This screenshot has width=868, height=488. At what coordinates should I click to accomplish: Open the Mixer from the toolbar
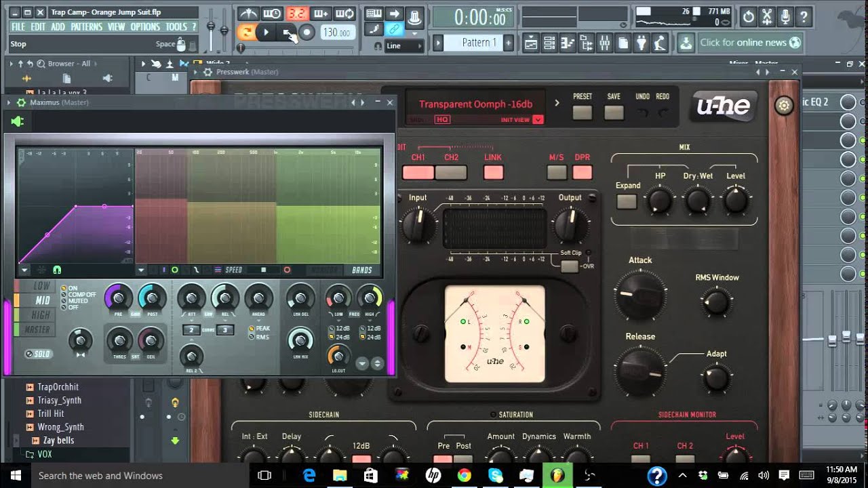pyautogui.click(x=605, y=43)
